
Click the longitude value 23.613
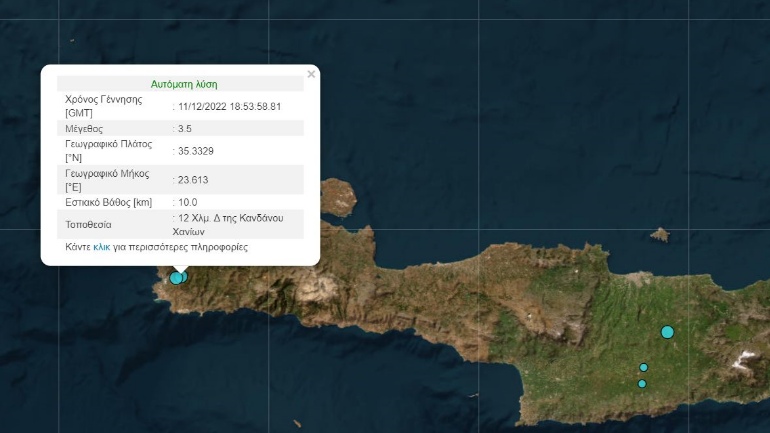tap(192, 180)
